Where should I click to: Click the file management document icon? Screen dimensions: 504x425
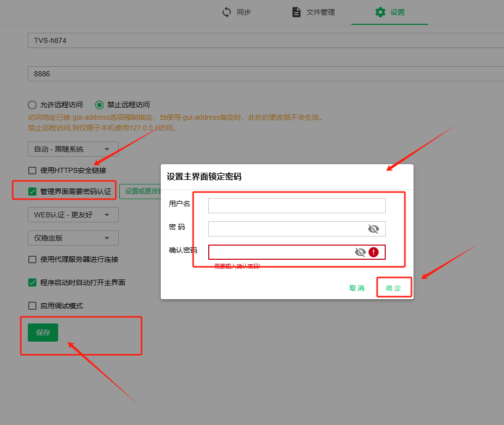[x=297, y=12]
